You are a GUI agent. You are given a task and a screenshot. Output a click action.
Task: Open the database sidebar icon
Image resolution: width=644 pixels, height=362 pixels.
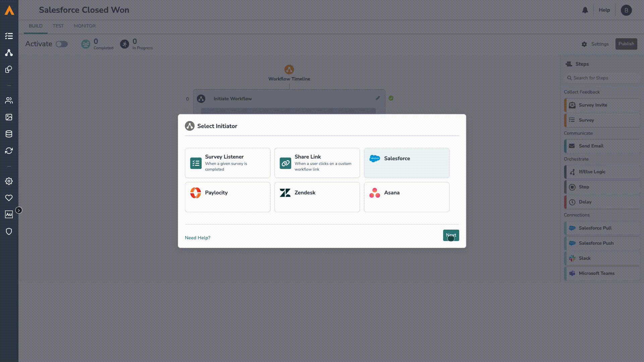point(9,134)
